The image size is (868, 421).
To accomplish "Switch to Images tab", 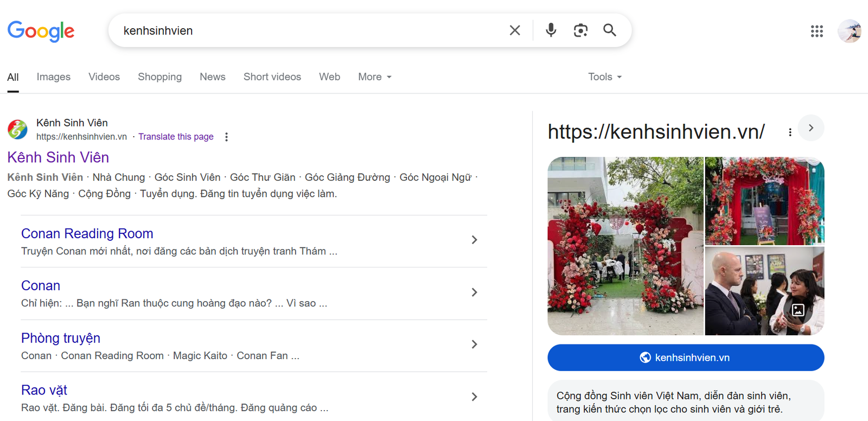I will [54, 77].
